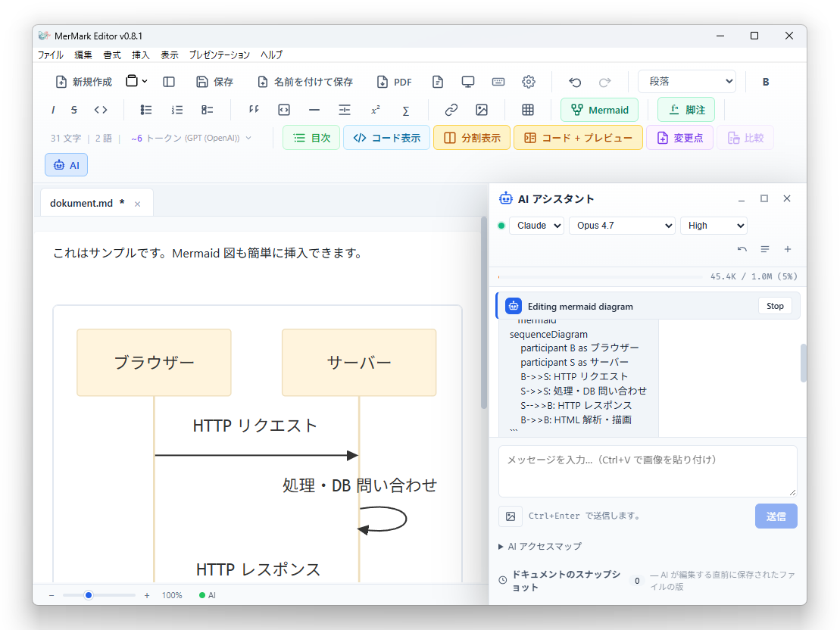The image size is (840, 630).
Task: Redo the edit in toolbar
Action: point(605,82)
